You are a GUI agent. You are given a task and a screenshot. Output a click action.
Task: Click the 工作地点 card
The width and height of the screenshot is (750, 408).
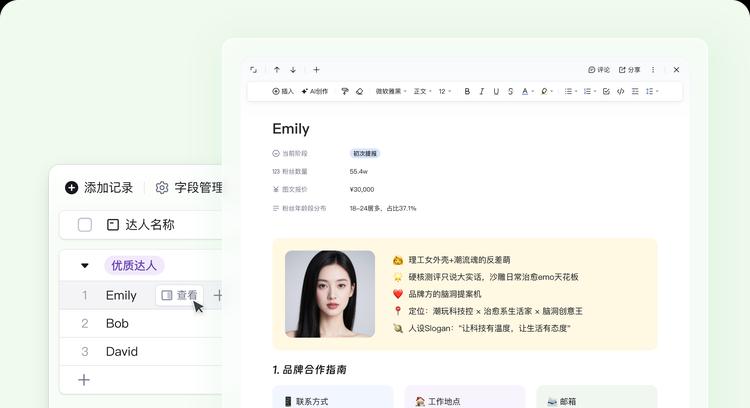tap(465, 398)
